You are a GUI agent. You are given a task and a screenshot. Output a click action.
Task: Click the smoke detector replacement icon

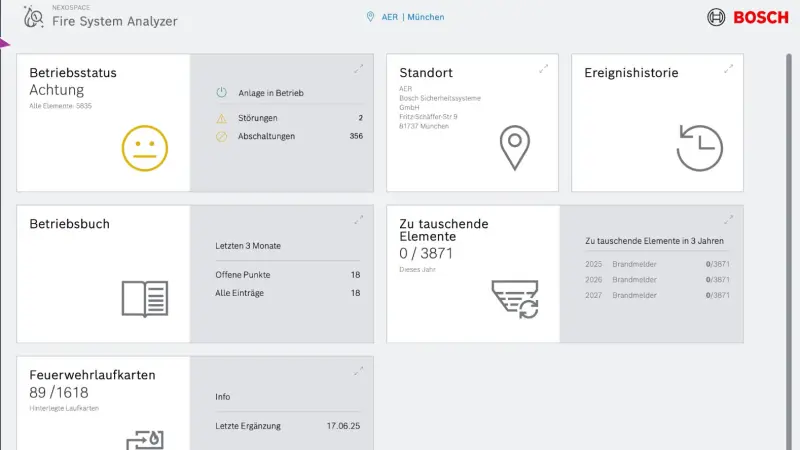515,299
